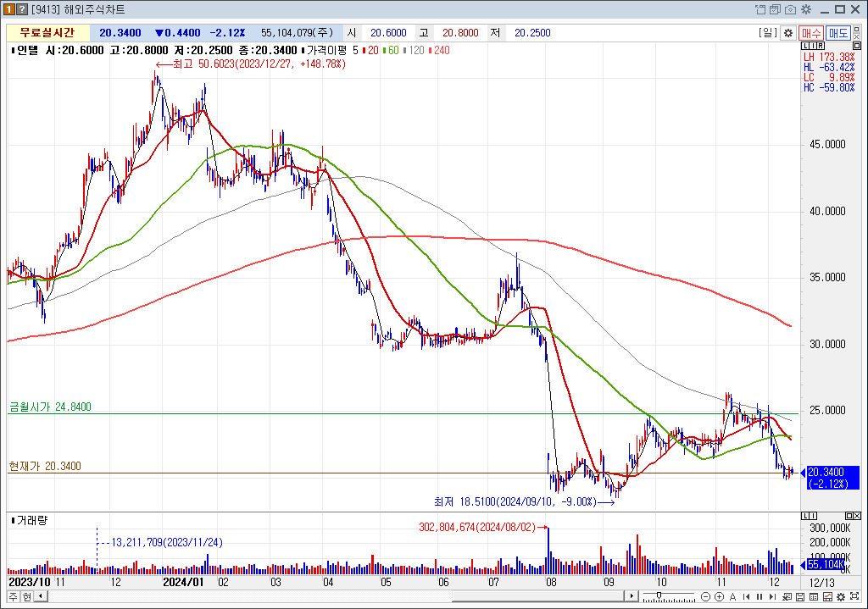Click the chart zoom slider handle
This screenshot has width=868, height=609.
[x=657, y=597]
